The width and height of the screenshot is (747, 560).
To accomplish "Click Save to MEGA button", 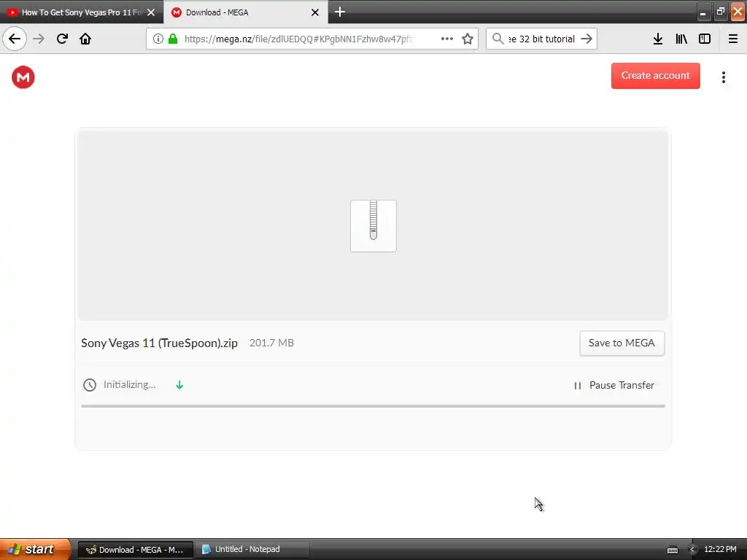I will pyautogui.click(x=622, y=343).
